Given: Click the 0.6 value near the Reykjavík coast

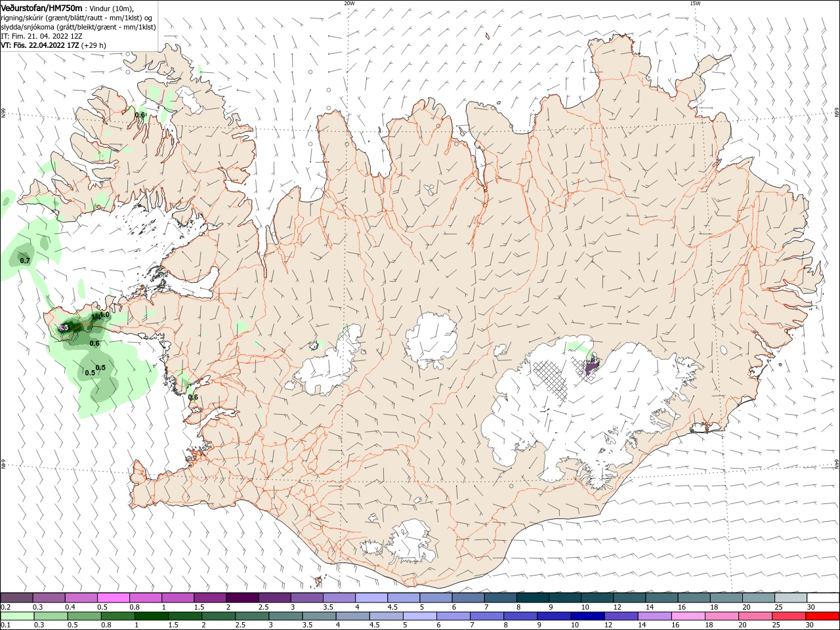Looking at the screenshot, I should [x=193, y=397].
